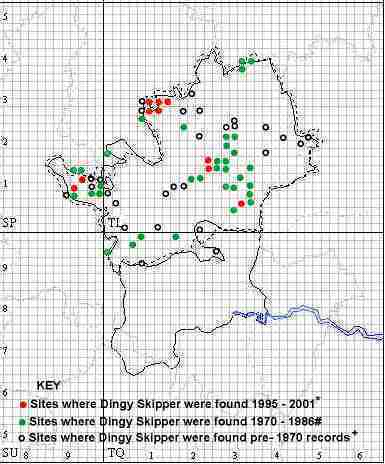Click the "SU" grid square label
Image resolution: width=385 pixels, height=464 pixels.
(x=9, y=453)
